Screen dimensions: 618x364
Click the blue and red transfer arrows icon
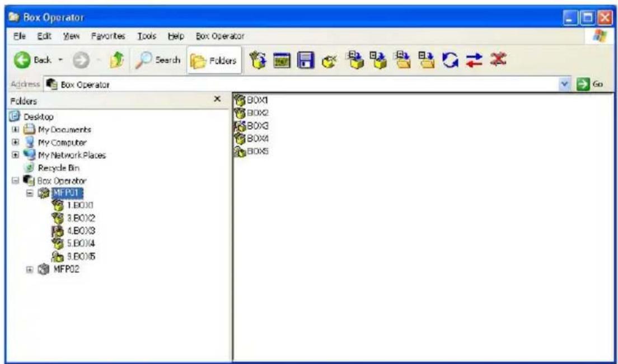(x=474, y=60)
